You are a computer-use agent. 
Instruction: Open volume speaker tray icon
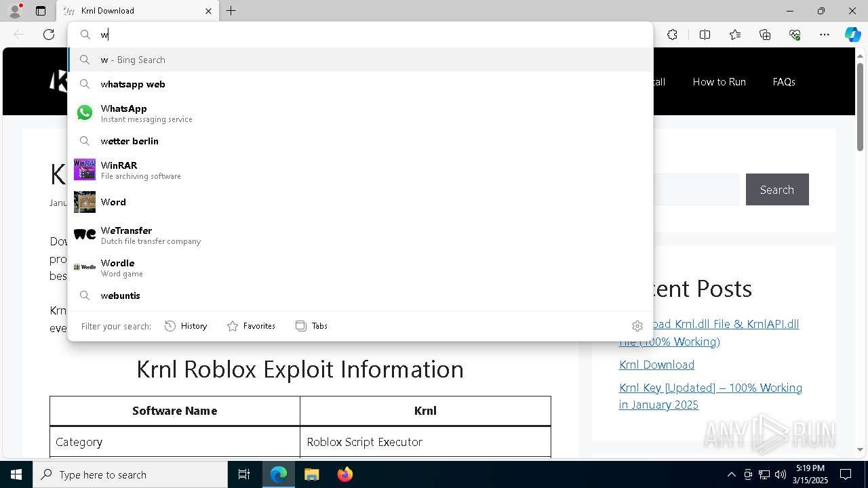click(x=781, y=474)
